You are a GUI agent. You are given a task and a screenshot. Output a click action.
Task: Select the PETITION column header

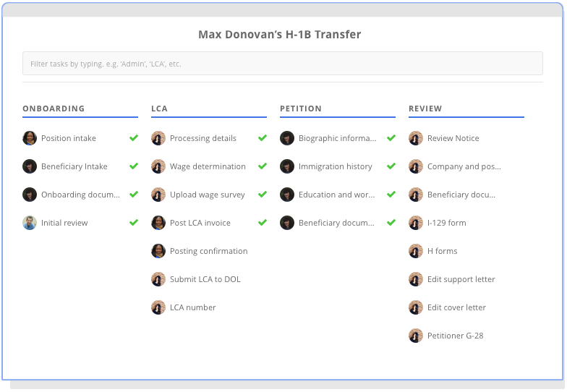[301, 108]
